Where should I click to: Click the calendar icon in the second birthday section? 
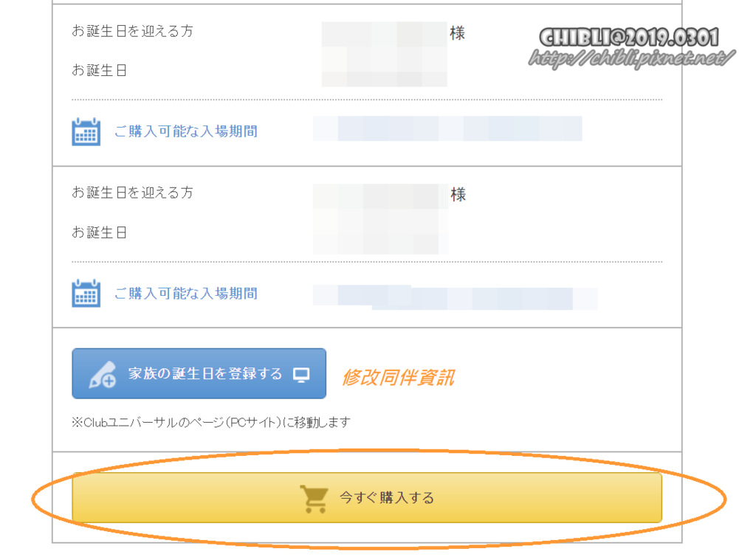[x=86, y=293]
